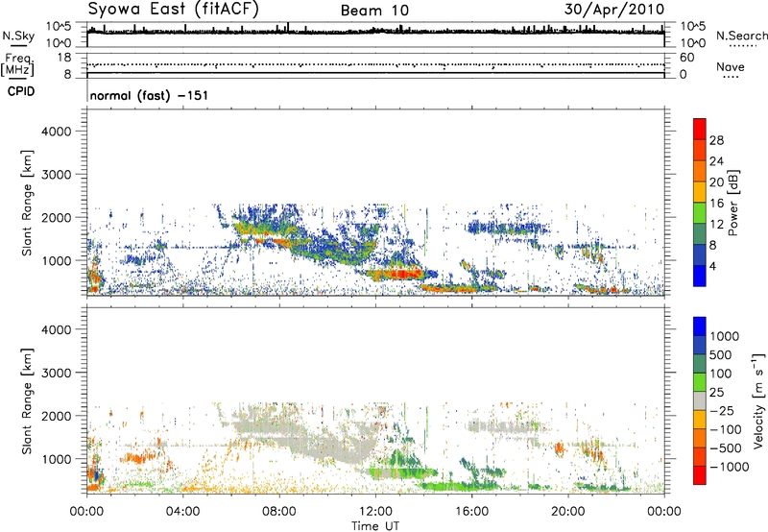Select the 'Freq. [MHz]' axis label
This screenshot has height=532, width=768.
click(17, 65)
